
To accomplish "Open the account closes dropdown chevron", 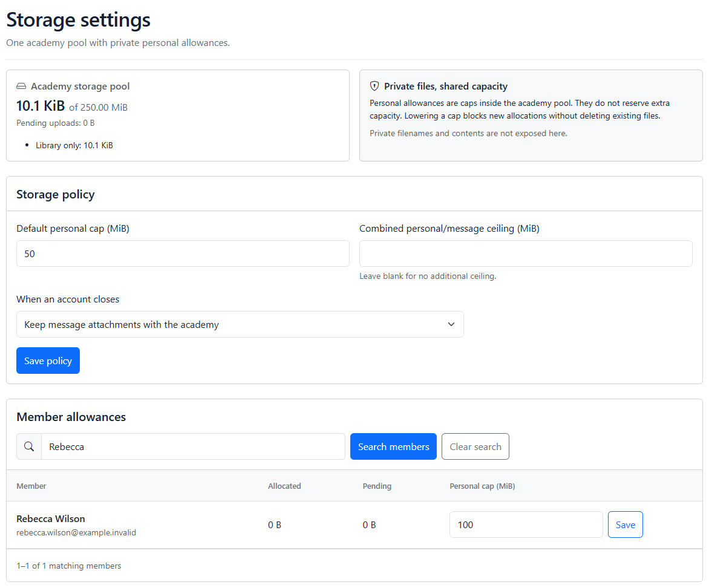I will [451, 324].
